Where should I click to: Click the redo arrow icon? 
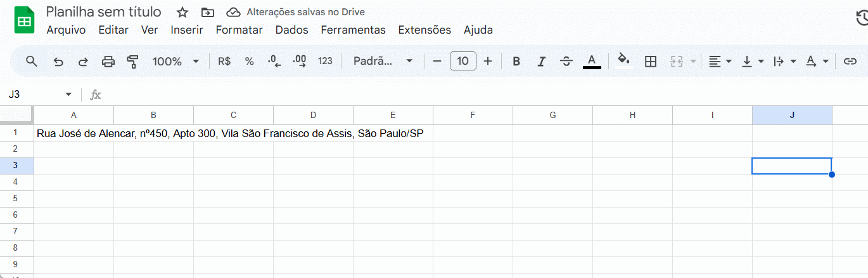point(83,62)
